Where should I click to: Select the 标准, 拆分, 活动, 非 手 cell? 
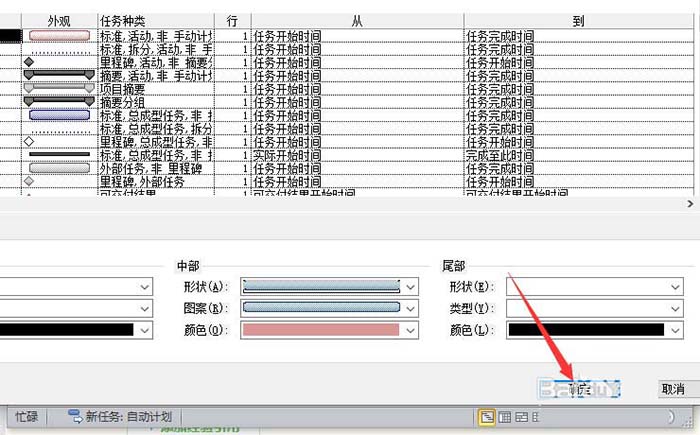point(156,49)
